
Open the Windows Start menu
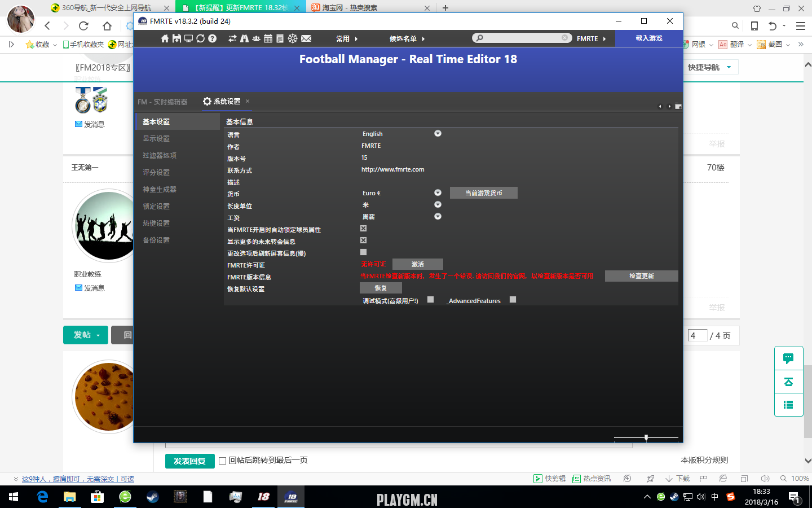click(14, 497)
